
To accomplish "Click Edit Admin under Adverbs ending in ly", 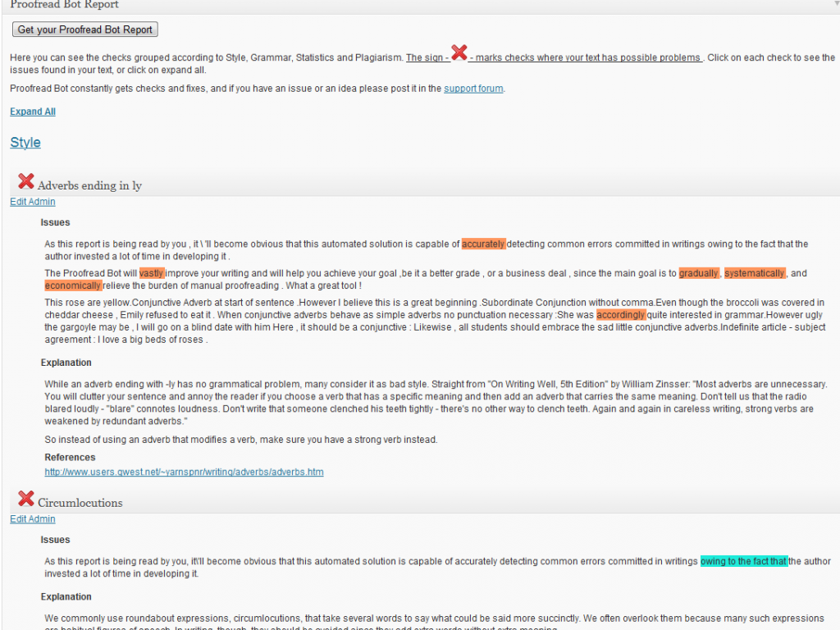I will [x=32, y=201].
